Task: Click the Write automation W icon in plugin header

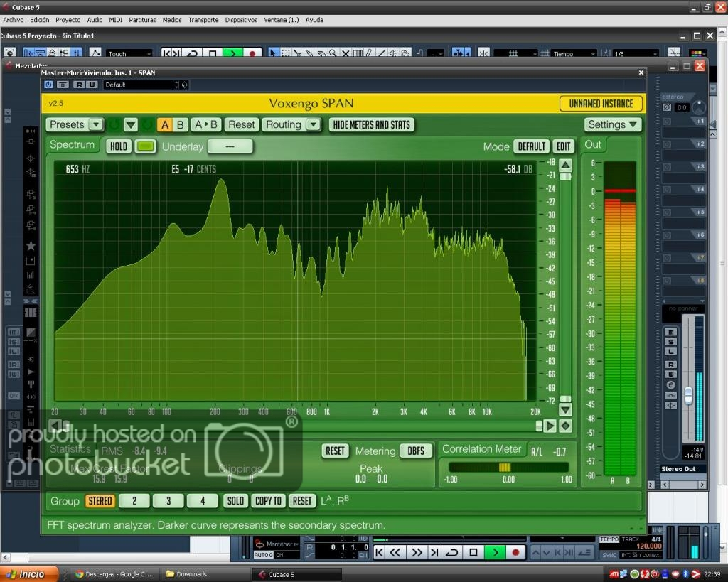Action: pos(92,85)
